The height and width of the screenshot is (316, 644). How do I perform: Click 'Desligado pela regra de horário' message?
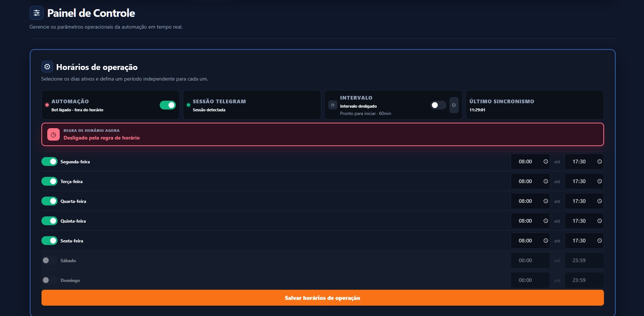(101, 138)
